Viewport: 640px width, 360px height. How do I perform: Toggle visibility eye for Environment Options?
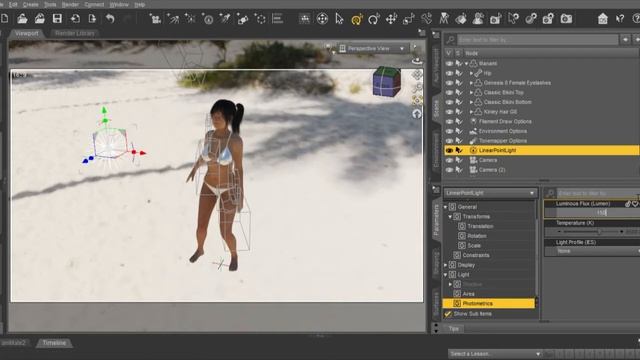[x=449, y=131]
